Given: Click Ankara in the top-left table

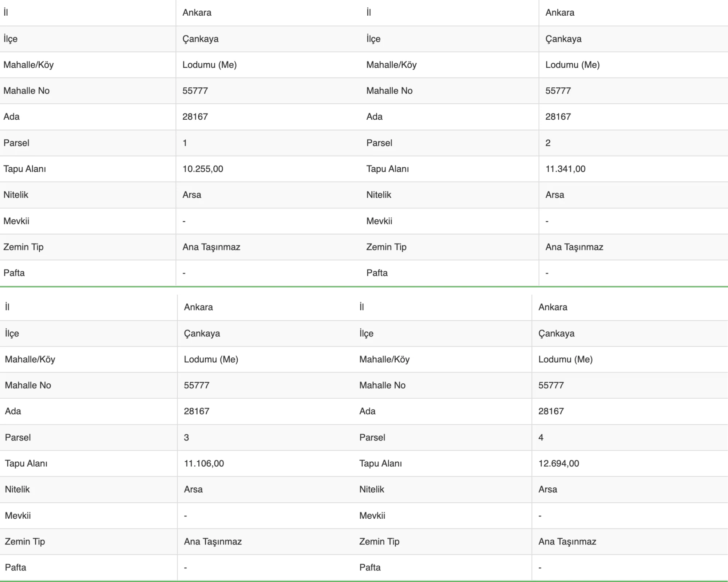Looking at the screenshot, I should coord(197,12).
